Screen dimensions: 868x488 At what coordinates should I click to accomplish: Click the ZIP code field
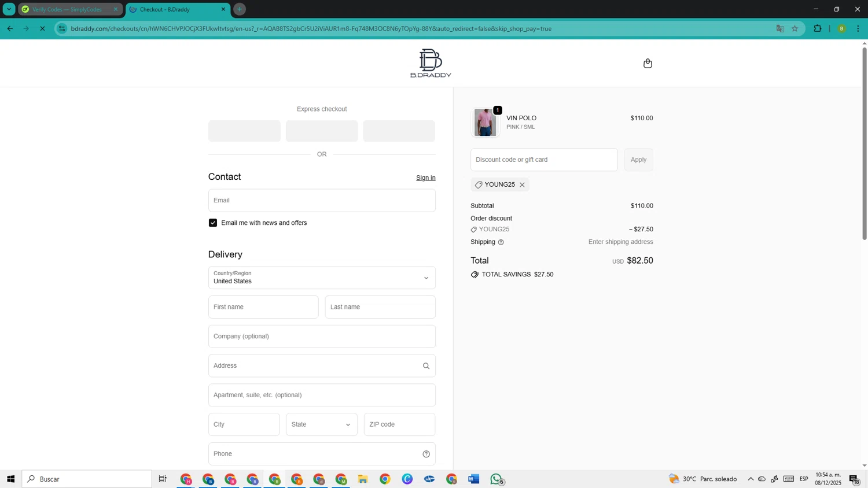tap(399, 424)
